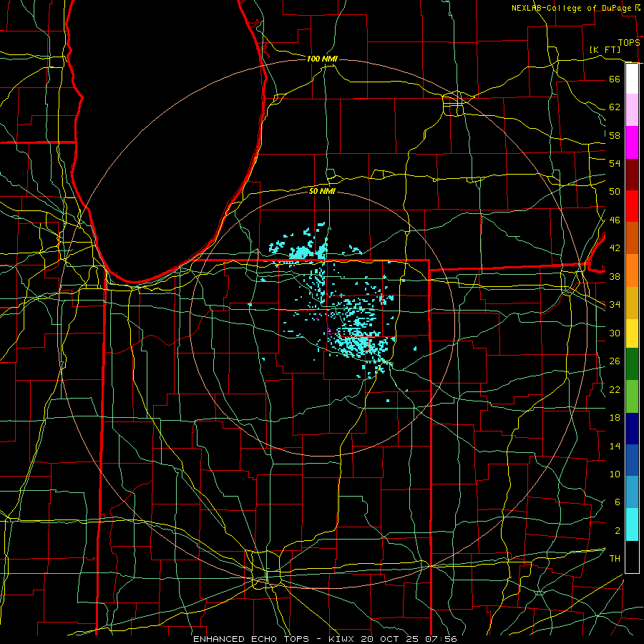This screenshot has height=644, width=644.
Task: Click the yellow swatch between 30 and 34
Action: tap(632, 333)
